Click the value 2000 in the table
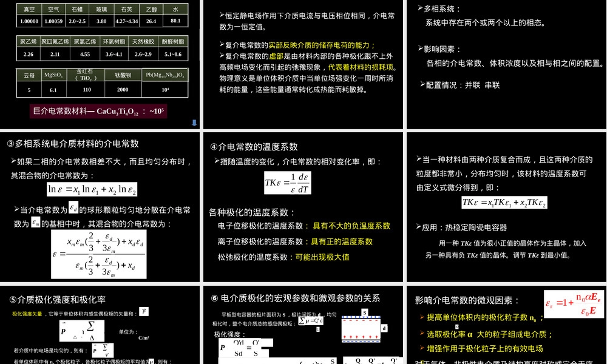 pos(123,89)
